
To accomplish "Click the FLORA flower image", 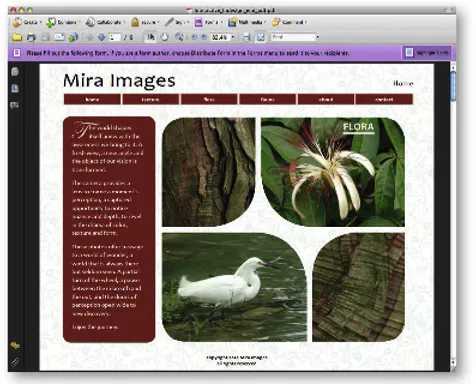I will point(333,172).
